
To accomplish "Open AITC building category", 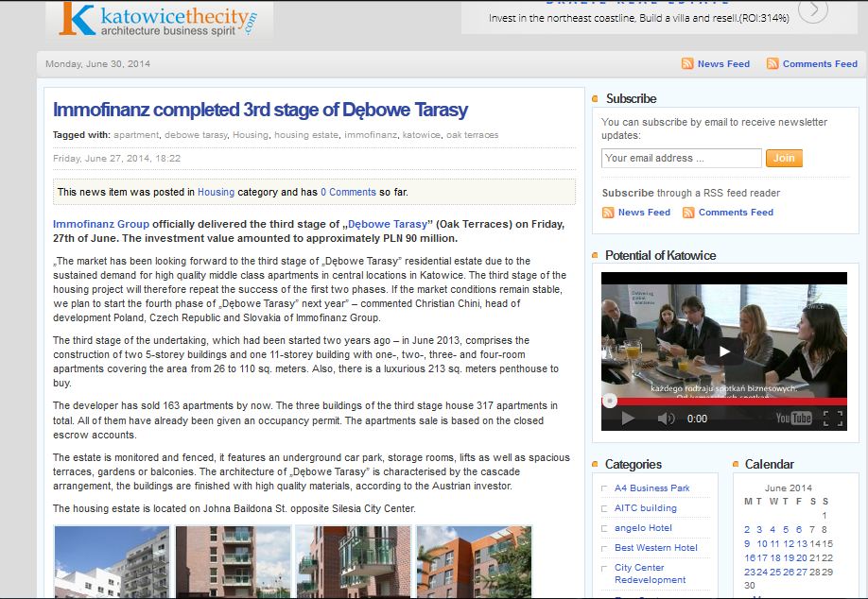I will tap(646, 508).
